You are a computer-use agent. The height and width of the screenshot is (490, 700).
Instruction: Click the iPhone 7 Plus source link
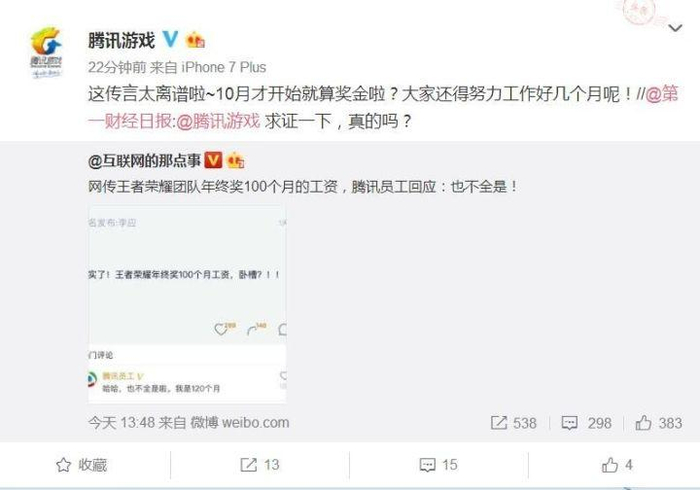point(224,67)
